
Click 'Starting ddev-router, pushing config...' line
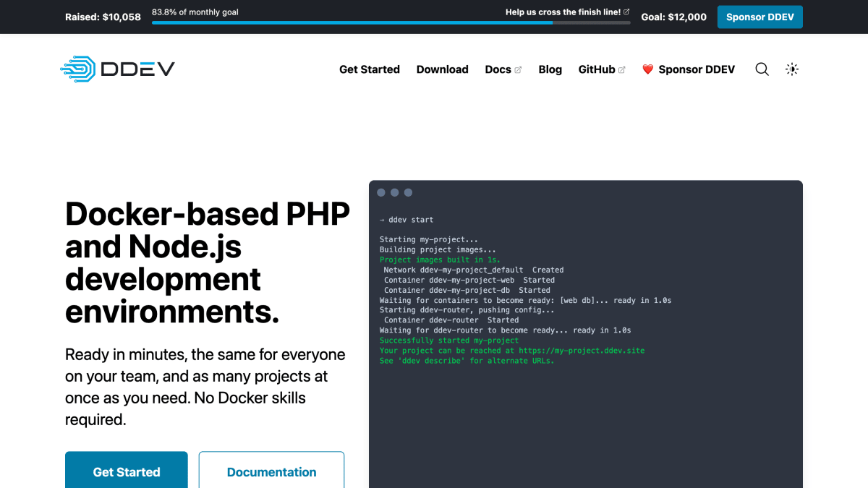pyautogui.click(x=467, y=310)
